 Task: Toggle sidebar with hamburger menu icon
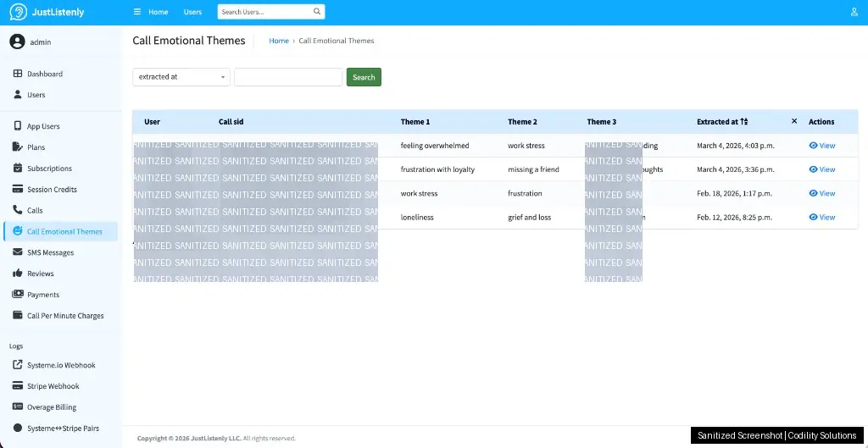137,12
